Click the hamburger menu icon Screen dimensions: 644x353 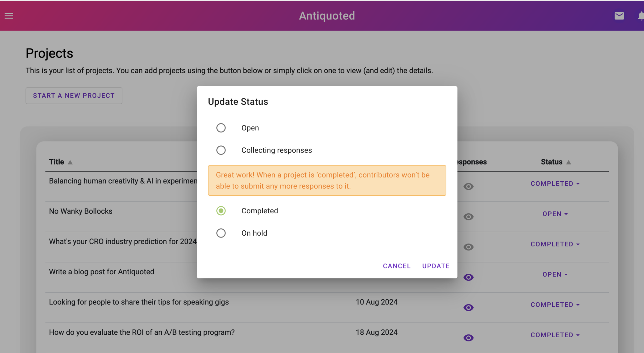pyautogui.click(x=9, y=15)
